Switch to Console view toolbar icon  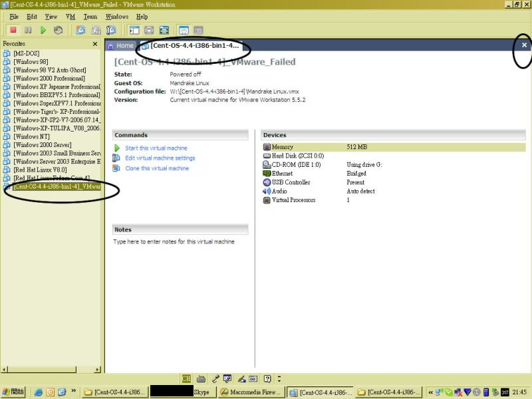point(198,30)
